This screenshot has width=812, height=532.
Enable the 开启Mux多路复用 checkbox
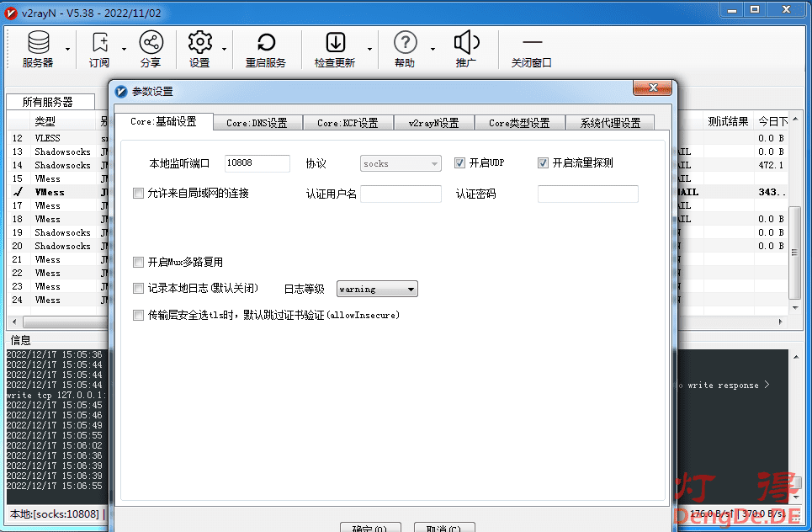point(139,263)
